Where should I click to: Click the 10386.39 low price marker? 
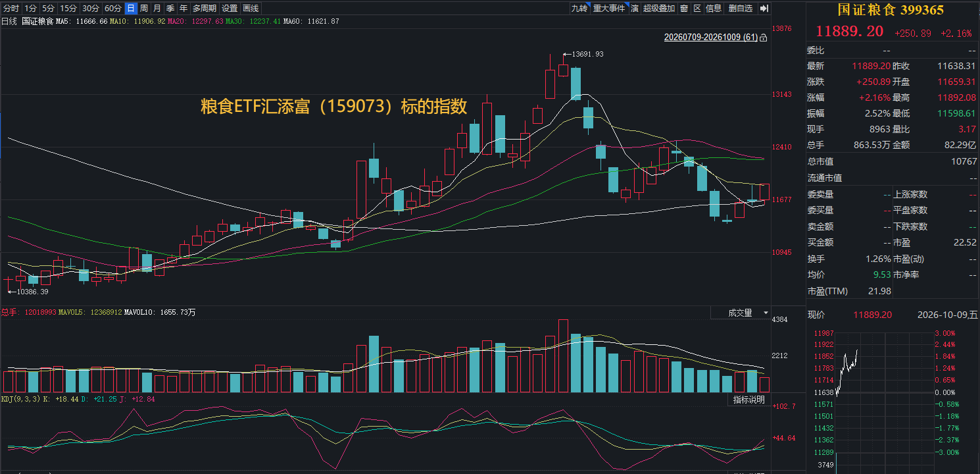(32, 291)
